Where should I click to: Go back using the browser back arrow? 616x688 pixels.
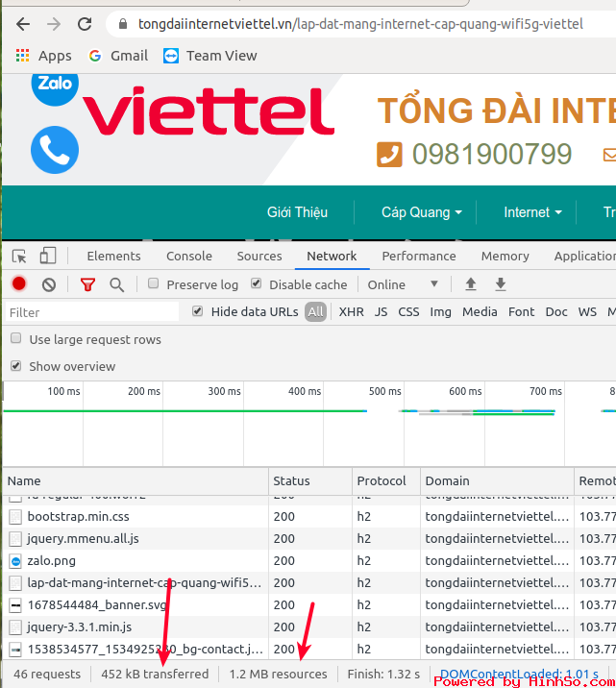[23, 24]
